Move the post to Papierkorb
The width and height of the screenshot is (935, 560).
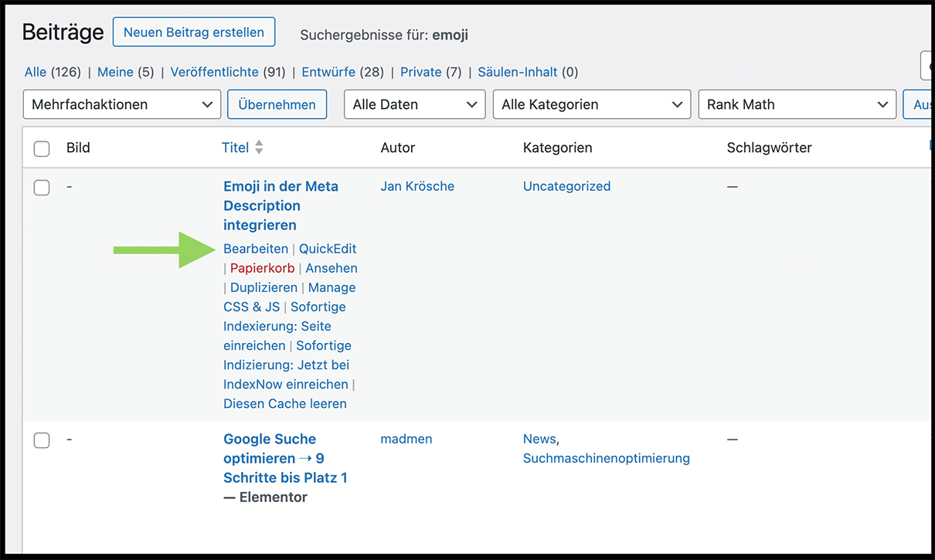tap(262, 268)
